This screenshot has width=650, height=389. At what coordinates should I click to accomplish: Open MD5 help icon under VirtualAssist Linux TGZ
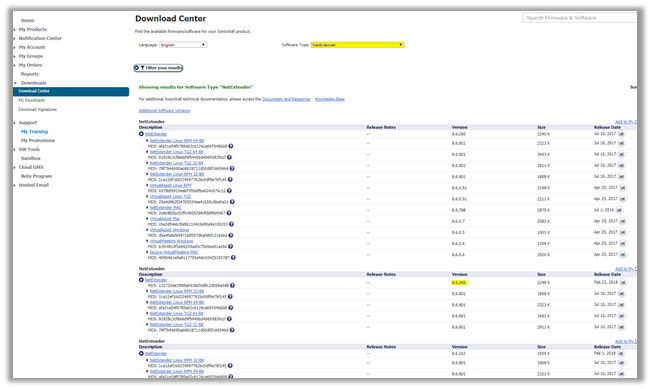tap(232, 202)
